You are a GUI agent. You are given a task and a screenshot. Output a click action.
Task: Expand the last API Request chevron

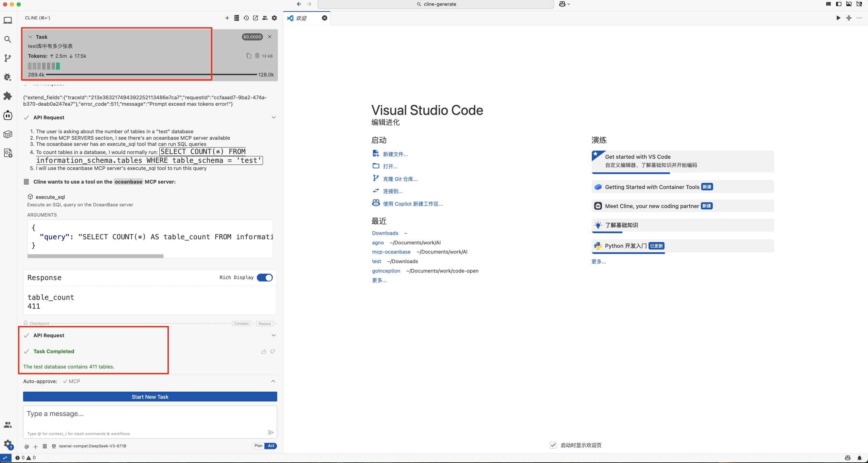[273, 336]
